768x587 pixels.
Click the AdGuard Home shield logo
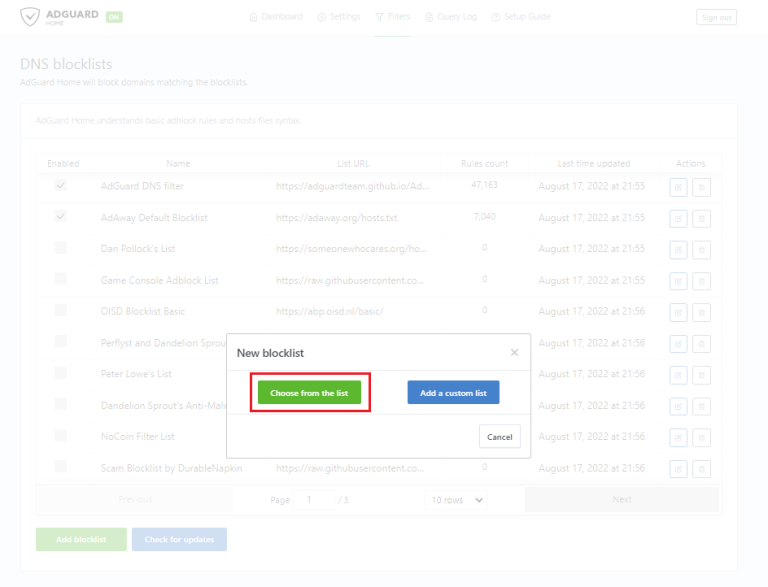click(x=34, y=17)
